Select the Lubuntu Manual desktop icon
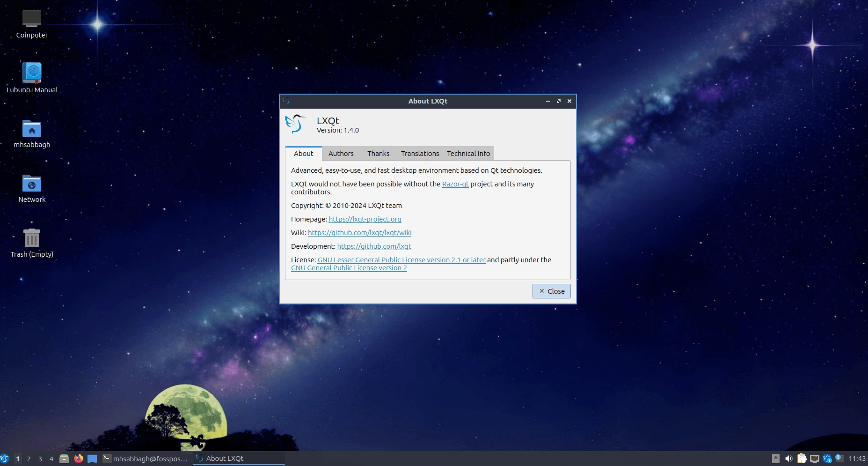Image resolution: width=868 pixels, height=466 pixels. click(x=32, y=78)
